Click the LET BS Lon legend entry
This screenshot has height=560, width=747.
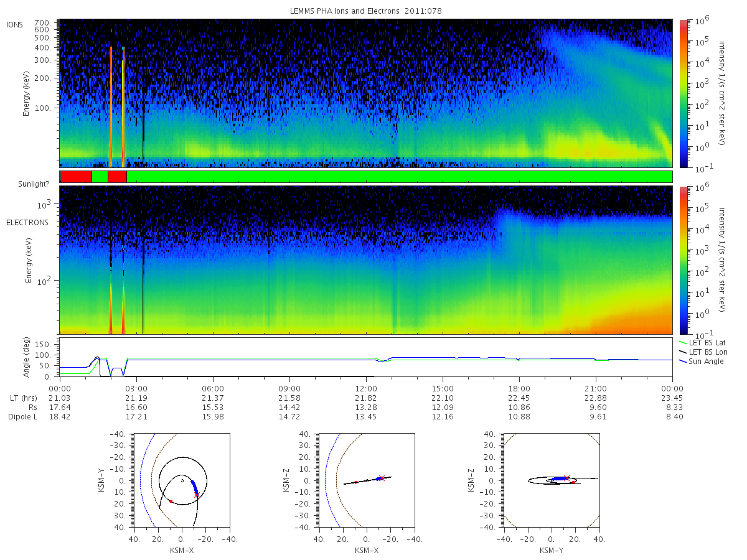[703, 352]
